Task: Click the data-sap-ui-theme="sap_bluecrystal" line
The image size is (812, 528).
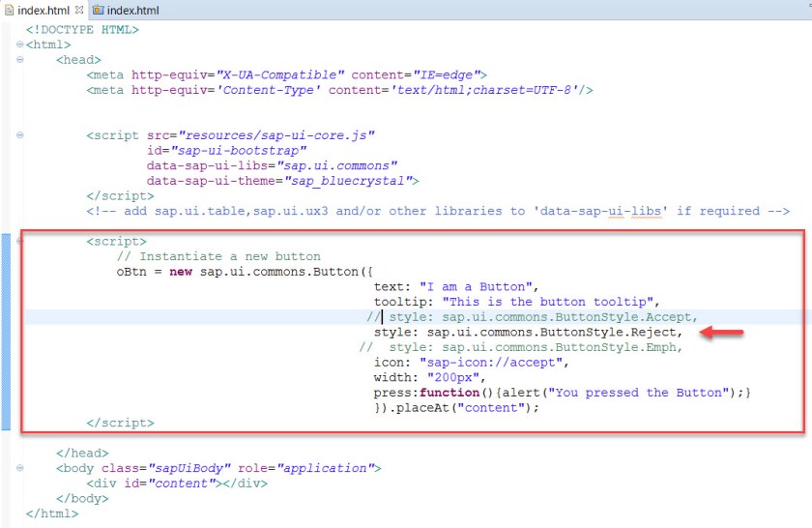Action: point(282,180)
